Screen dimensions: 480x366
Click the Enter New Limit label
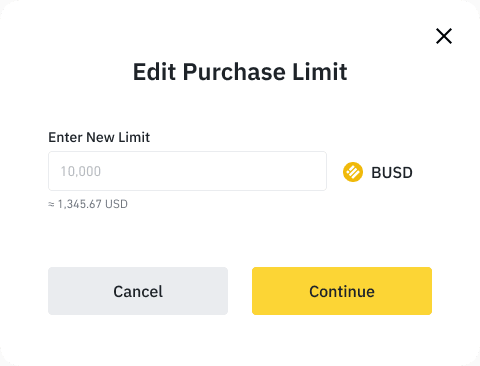pyautogui.click(x=99, y=137)
